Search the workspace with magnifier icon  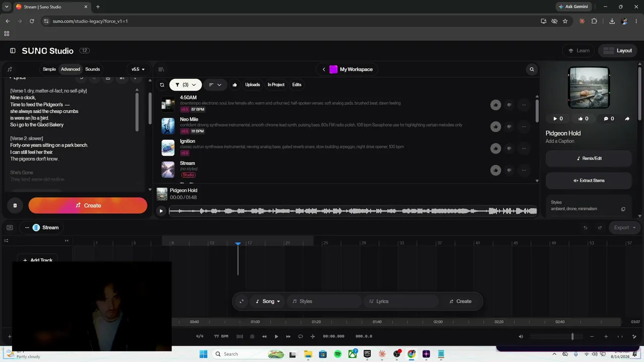pyautogui.click(x=532, y=69)
